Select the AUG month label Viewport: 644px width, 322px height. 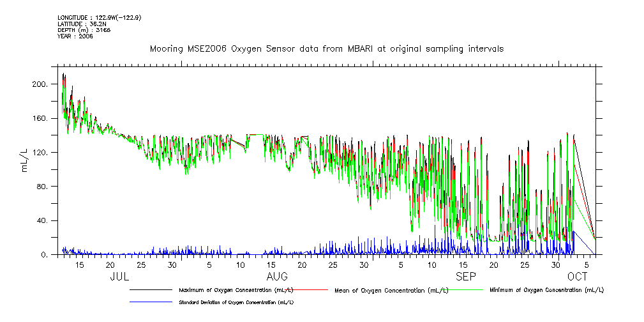277,277
